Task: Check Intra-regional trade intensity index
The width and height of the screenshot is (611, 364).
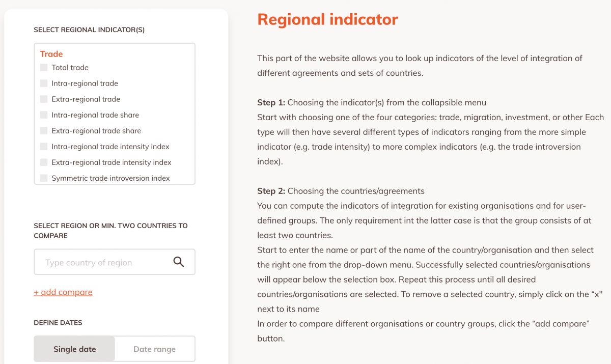Action: click(43, 146)
